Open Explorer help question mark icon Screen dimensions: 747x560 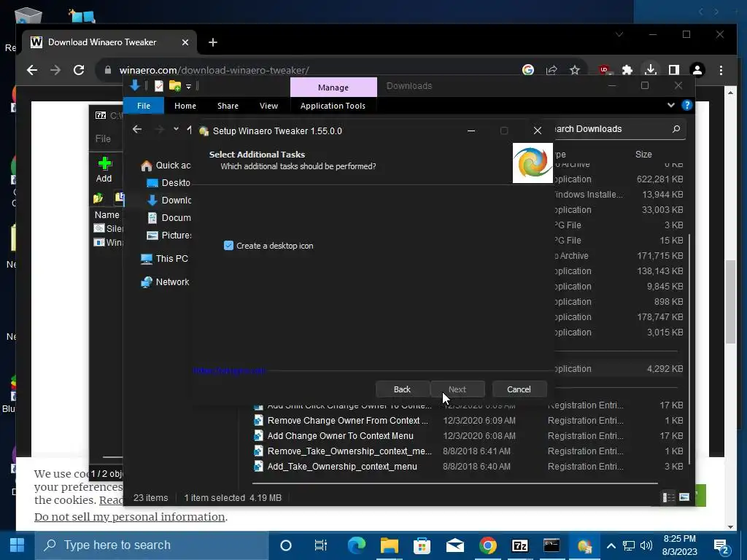[686, 105]
